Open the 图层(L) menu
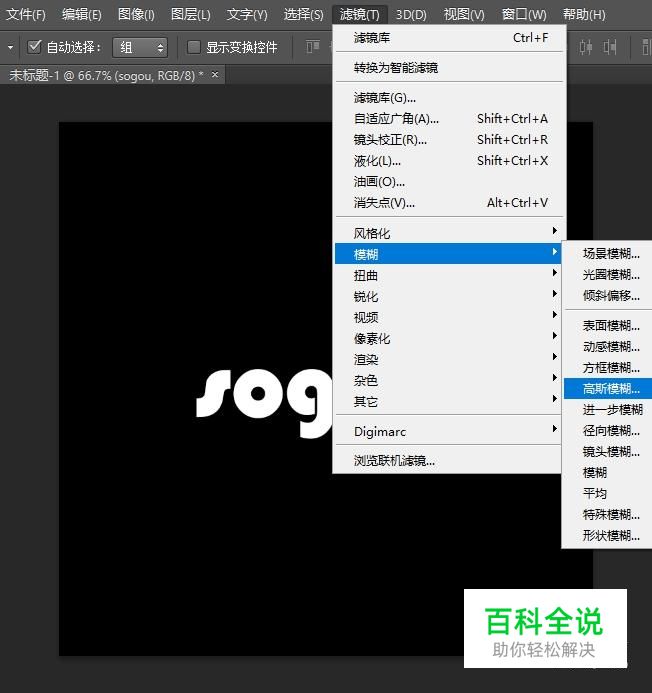Viewport: 652px width, 693px height. (191, 15)
